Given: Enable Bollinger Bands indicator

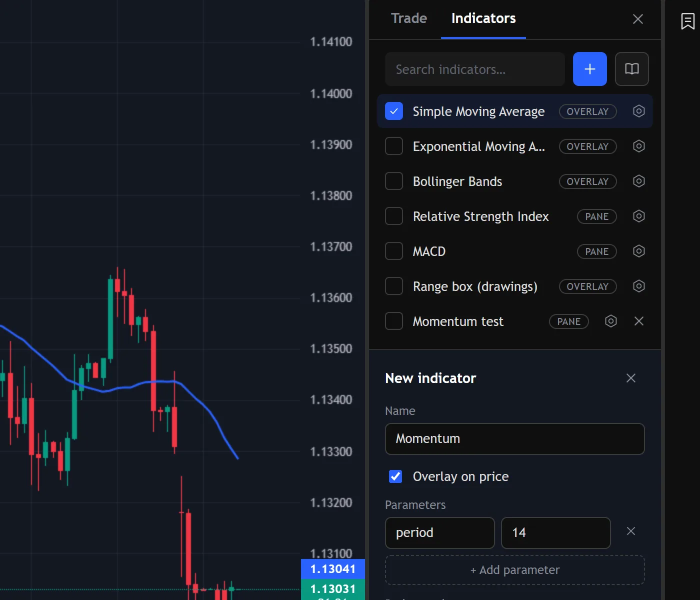Looking at the screenshot, I should 394,181.
